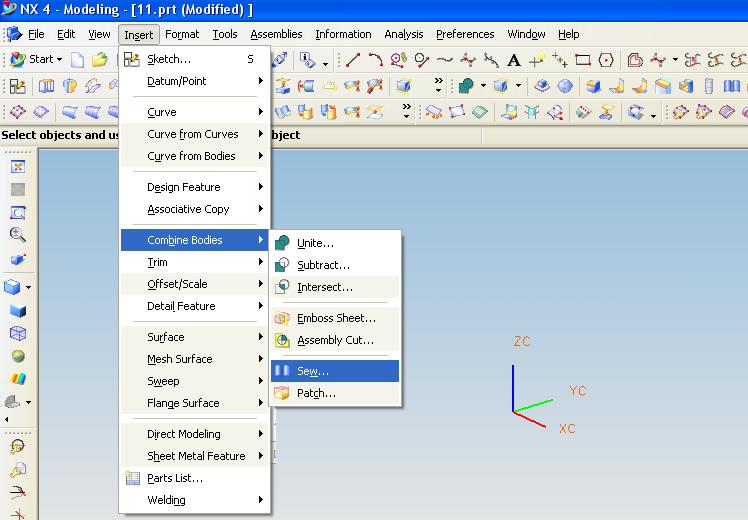Screen dimensions: 748x520
Task: Open the Preferences menu
Action: (x=465, y=34)
